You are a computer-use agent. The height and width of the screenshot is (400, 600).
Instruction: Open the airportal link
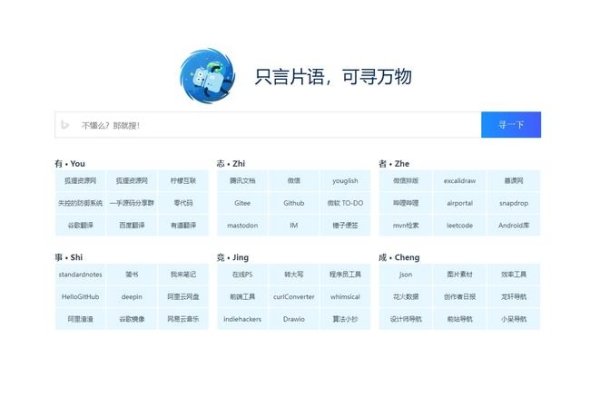(x=460, y=203)
